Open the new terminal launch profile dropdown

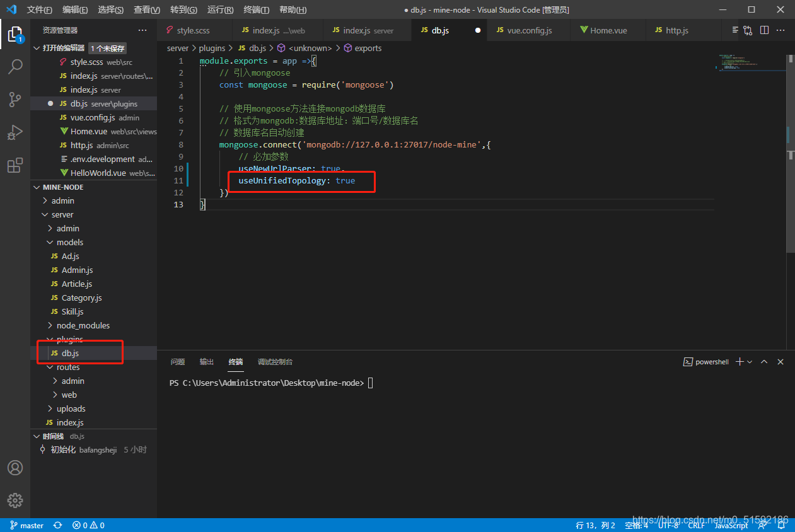(750, 362)
